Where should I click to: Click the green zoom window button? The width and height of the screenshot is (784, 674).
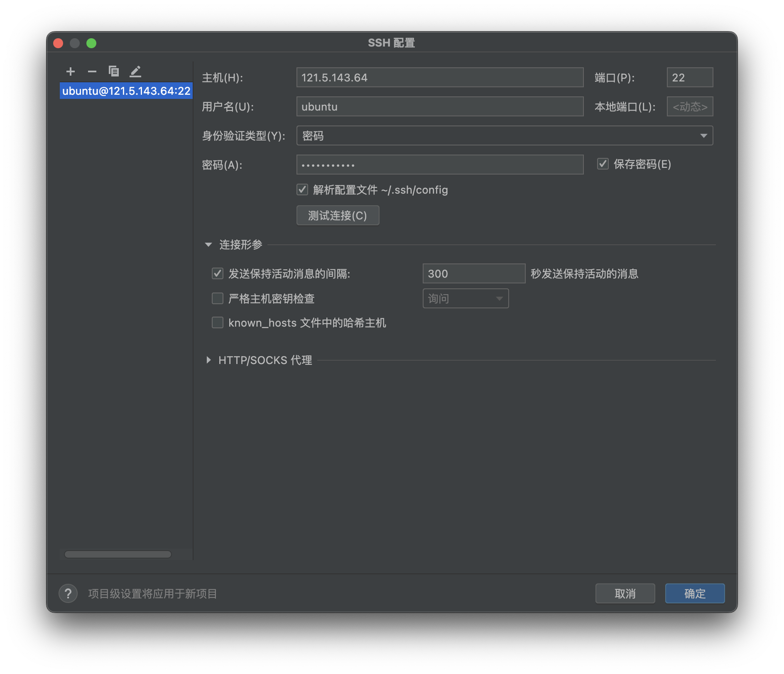click(91, 43)
